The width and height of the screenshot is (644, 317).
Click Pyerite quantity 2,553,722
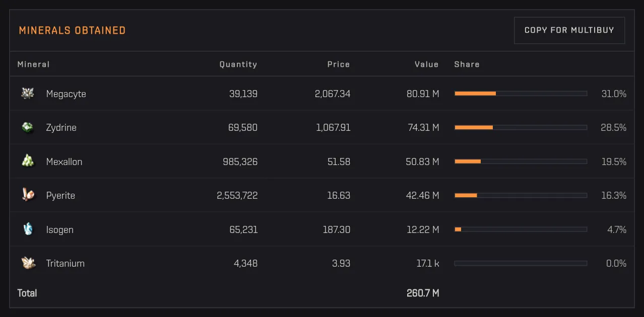(x=237, y=196)
